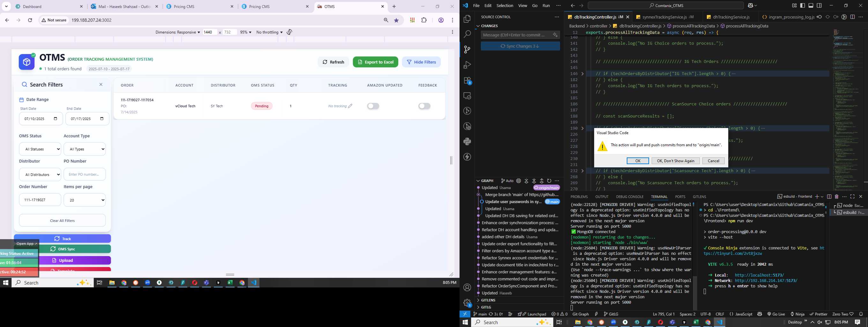Viewport: 868px width, 327px height.
Task: Open the Selection menu in VS Code
Action: click(505, 5)
